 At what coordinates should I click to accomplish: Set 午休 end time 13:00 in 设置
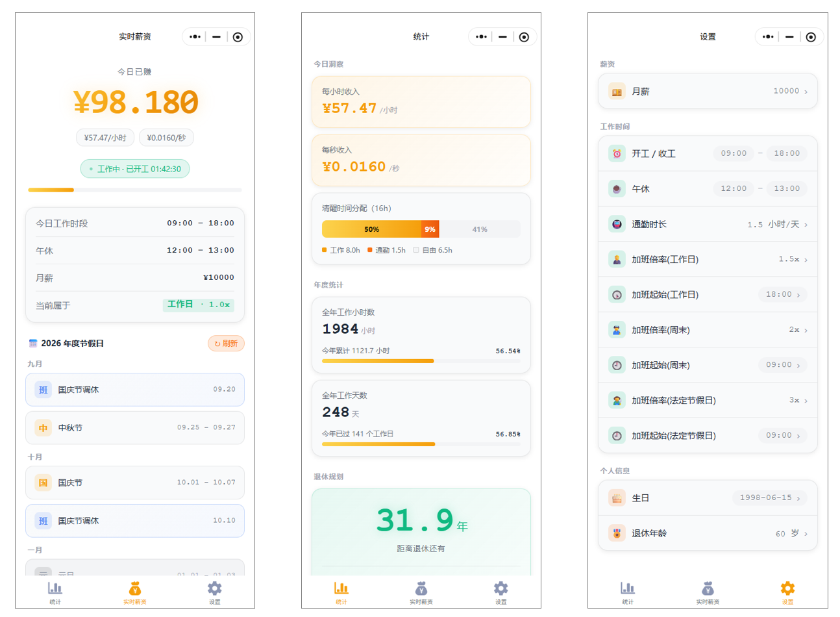pyautogui.click(x=787, y=188)
